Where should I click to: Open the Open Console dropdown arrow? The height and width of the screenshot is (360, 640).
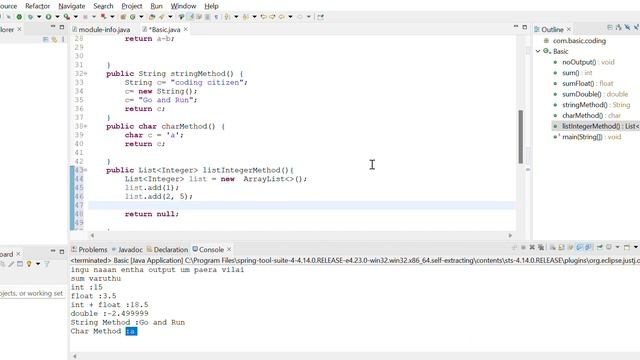[x=636, y=247]
